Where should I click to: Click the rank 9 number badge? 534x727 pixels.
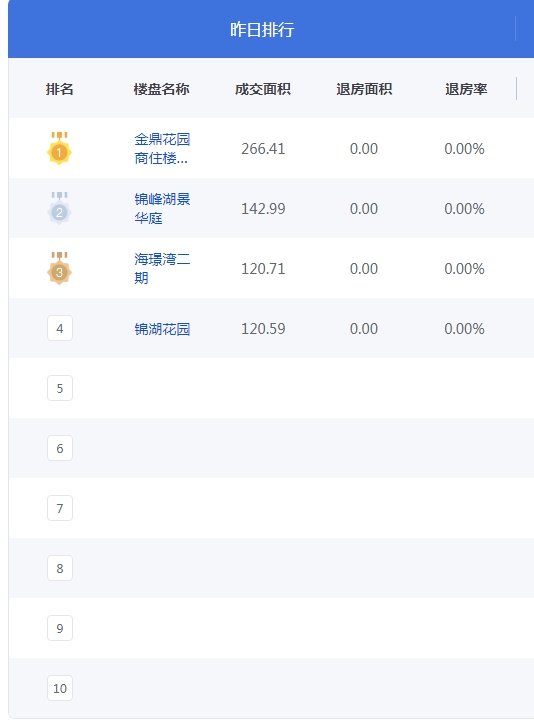(60, 628)
